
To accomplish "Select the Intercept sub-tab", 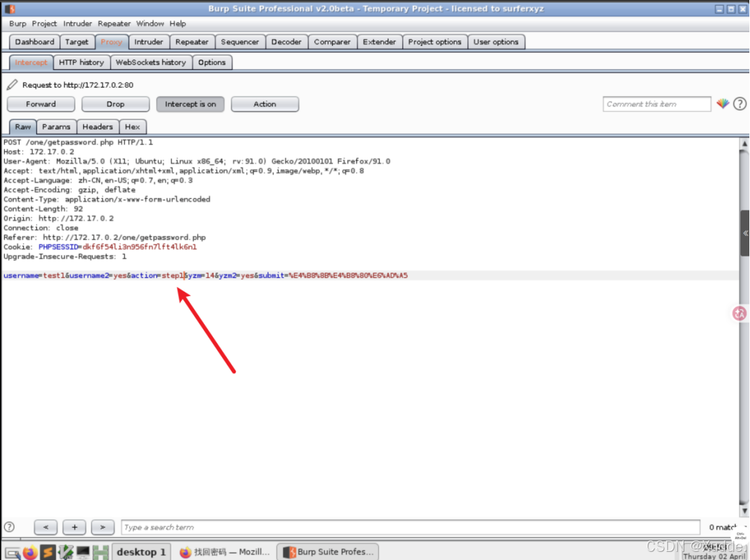I will (31, 63).
